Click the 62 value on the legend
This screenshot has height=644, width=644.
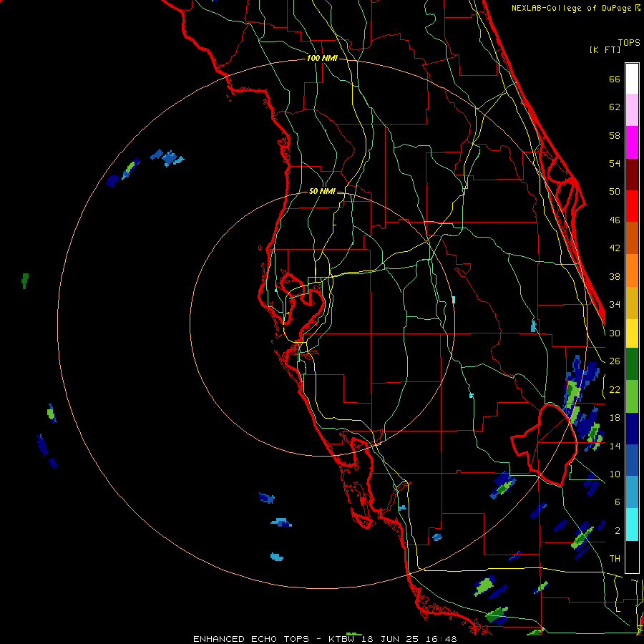click(615, 107)
